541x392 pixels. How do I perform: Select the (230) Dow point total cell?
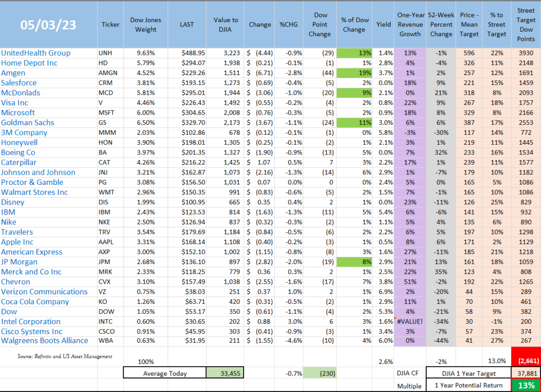(x=320, y=374)
